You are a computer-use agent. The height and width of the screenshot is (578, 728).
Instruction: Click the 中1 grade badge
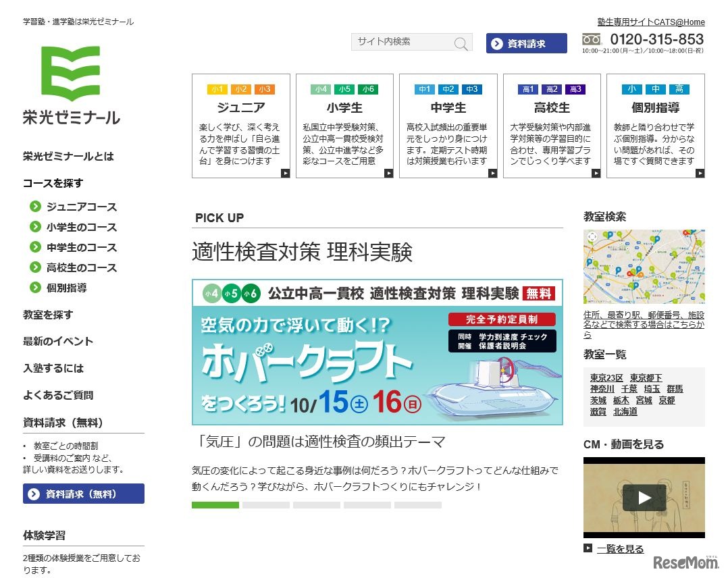[424, 89]
